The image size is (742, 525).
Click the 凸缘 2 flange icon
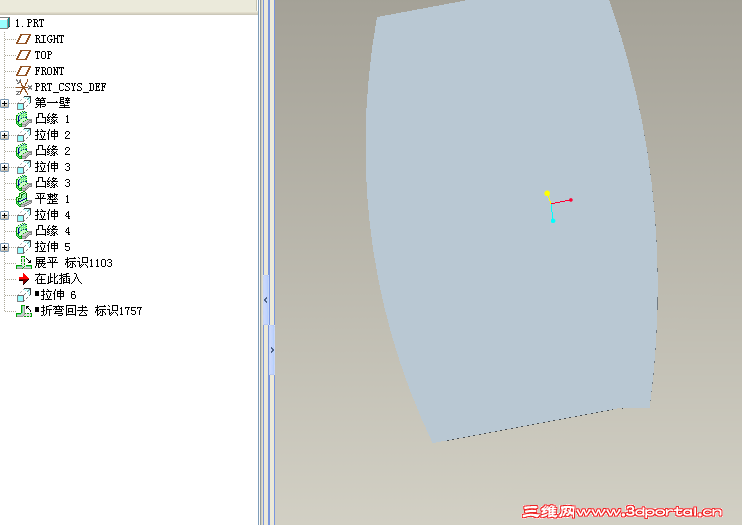(24, 151)
